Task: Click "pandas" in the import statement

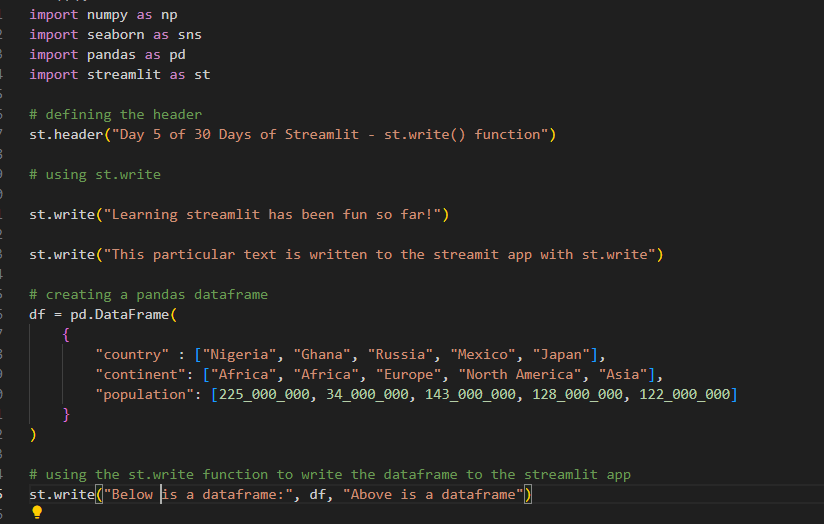Action: [x=111, y=55]
